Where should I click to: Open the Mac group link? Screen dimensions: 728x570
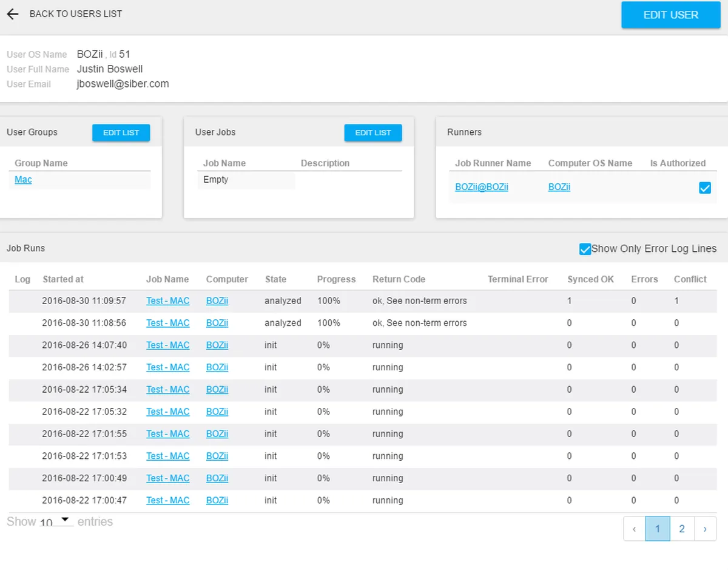point(23,180)
